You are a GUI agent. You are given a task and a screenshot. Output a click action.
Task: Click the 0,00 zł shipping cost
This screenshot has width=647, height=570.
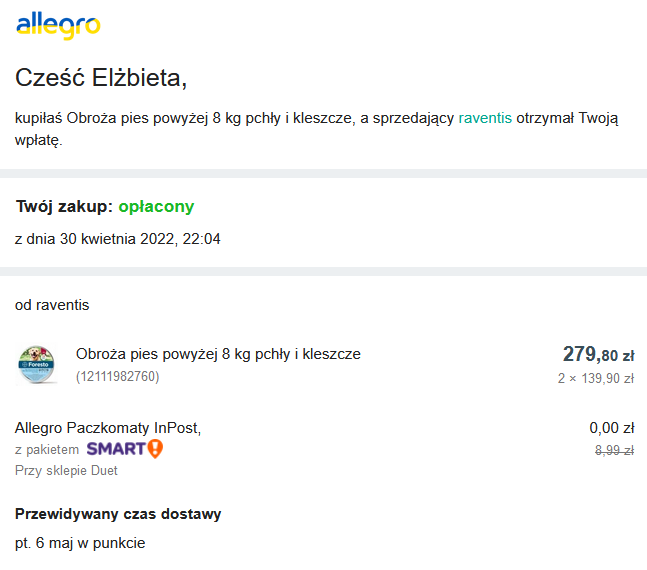pos(612,428)
